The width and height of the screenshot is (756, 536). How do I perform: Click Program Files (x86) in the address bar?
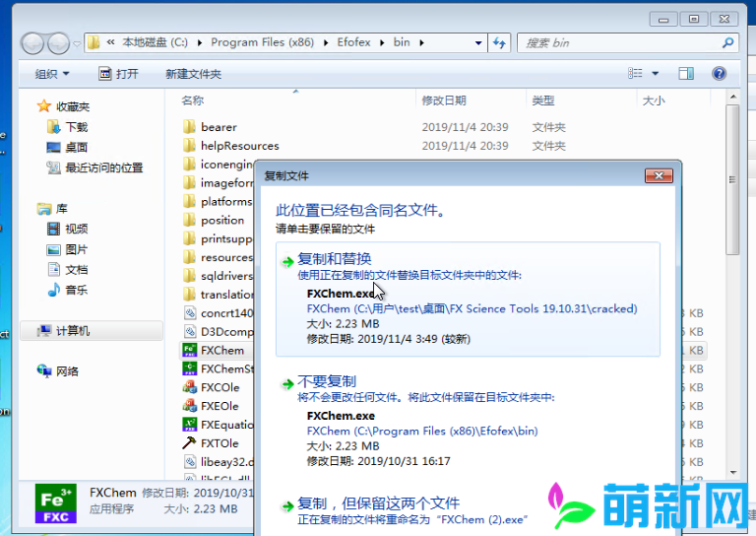262,42
